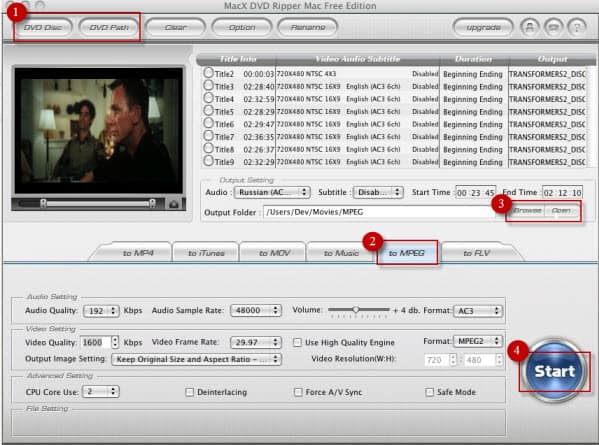The width and height of the screenshot is (599, 445).
Task: Click the Title Info column header
Action: [x=238, y=59]
